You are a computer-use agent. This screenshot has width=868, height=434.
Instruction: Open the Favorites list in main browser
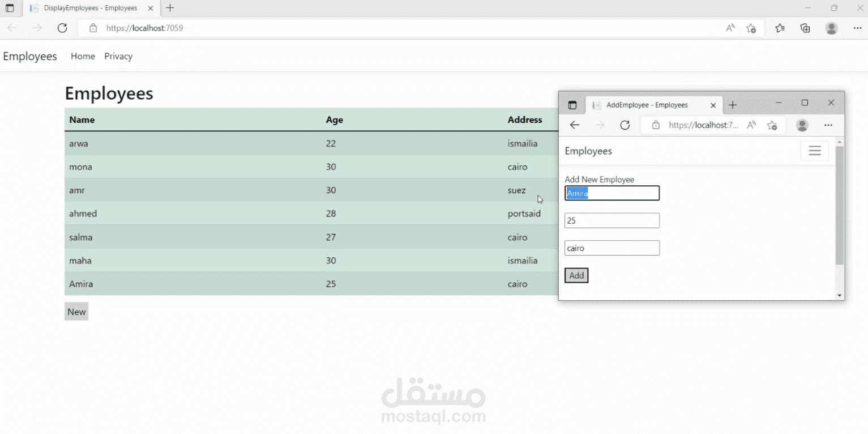780,28
